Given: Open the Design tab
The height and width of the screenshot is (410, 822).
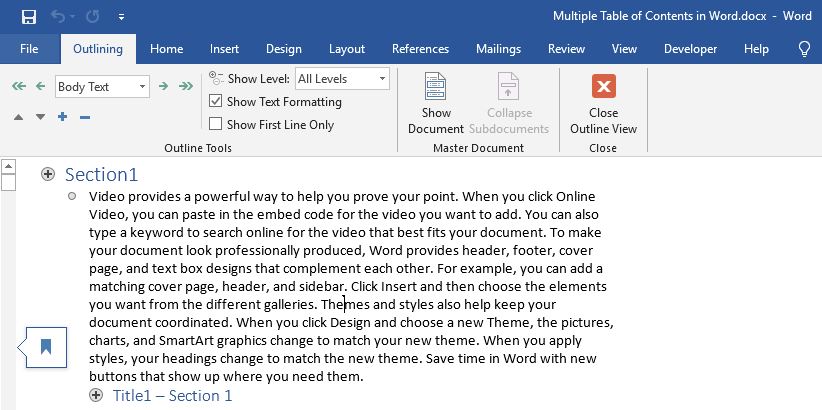Looking at the screenshot, I should coord(284,49).
